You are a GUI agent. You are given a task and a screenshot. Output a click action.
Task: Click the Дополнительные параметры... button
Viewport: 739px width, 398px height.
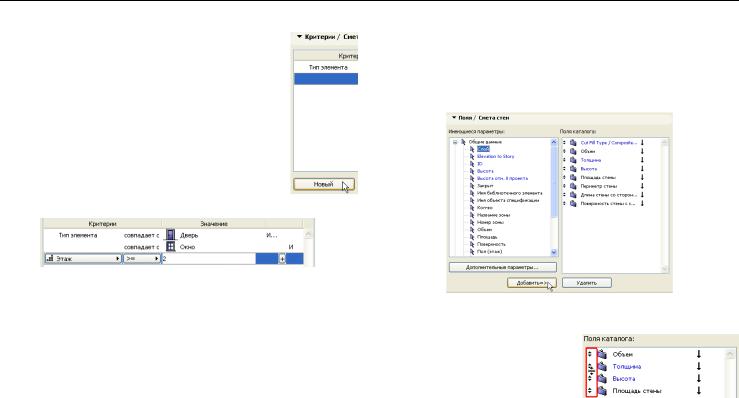(502, 267)
